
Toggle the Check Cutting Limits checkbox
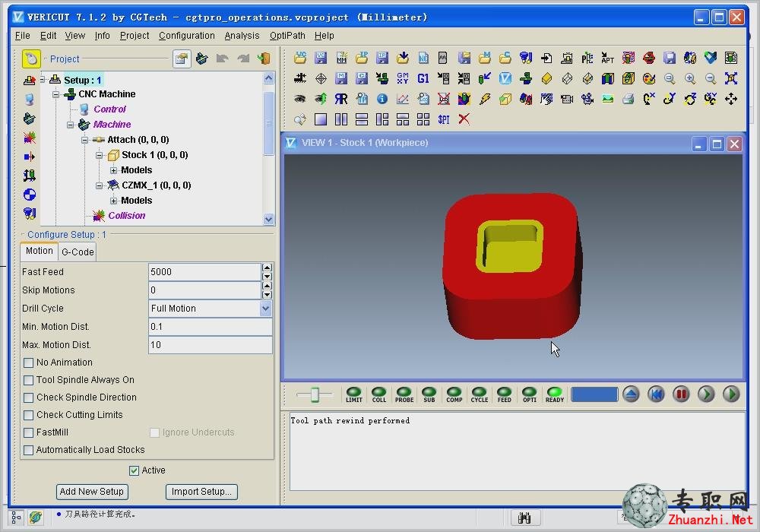(29, 415)
